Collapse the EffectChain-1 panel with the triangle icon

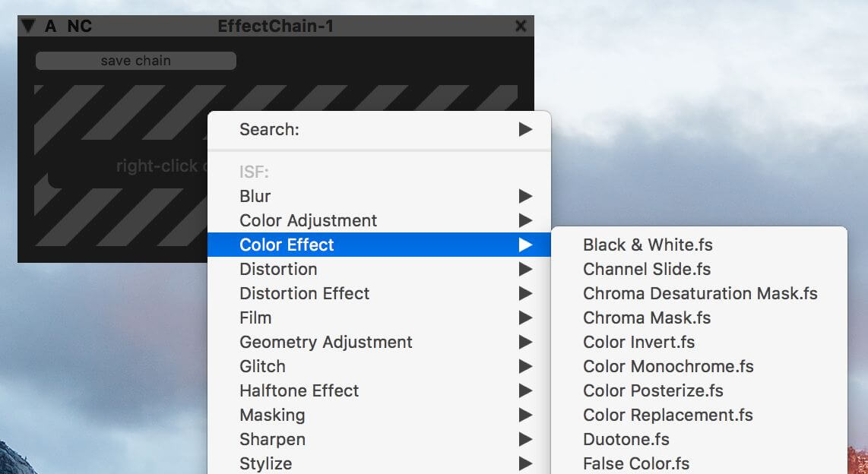tap(28, 25)
